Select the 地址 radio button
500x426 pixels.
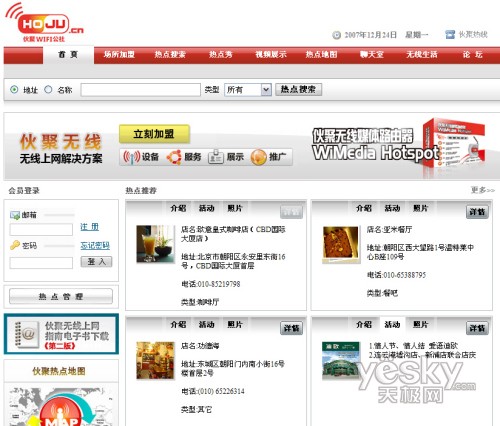click(x=14, y=89)
